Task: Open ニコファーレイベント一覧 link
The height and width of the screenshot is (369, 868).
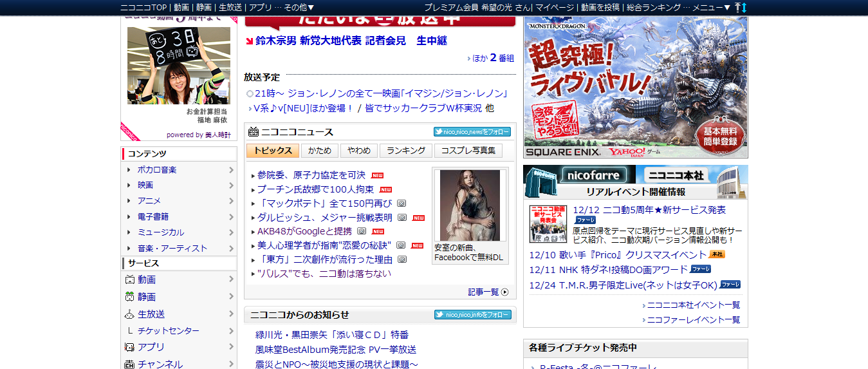Action: click(694, 320)
